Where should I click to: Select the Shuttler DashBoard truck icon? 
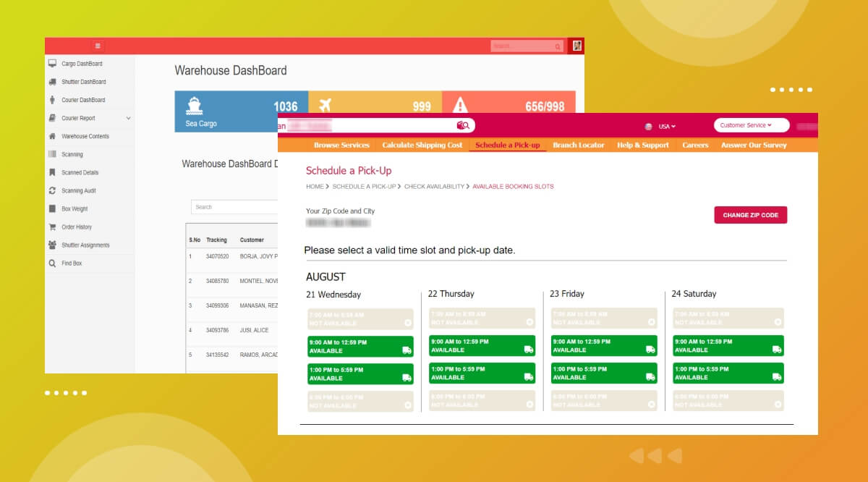(51, 82)
